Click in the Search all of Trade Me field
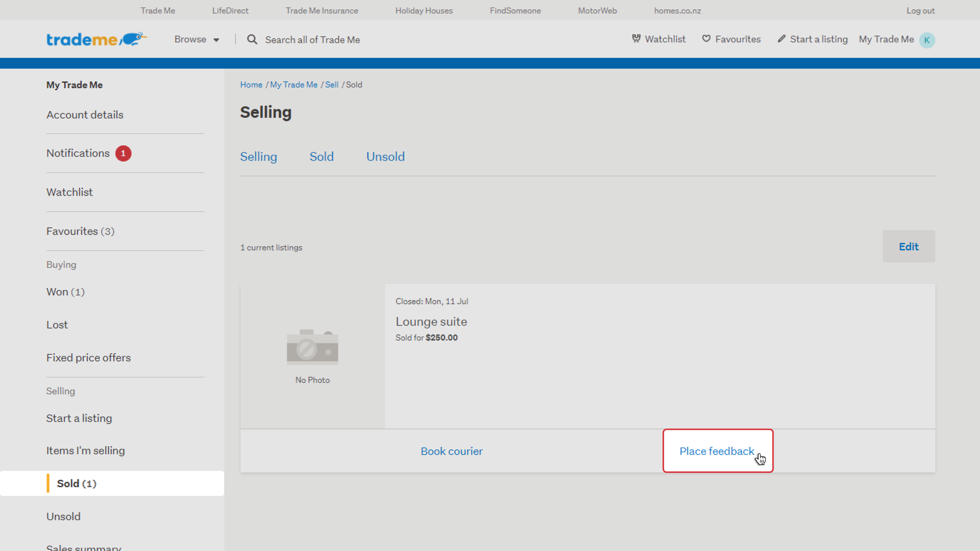Screen dimensions: 980x551 312,40
